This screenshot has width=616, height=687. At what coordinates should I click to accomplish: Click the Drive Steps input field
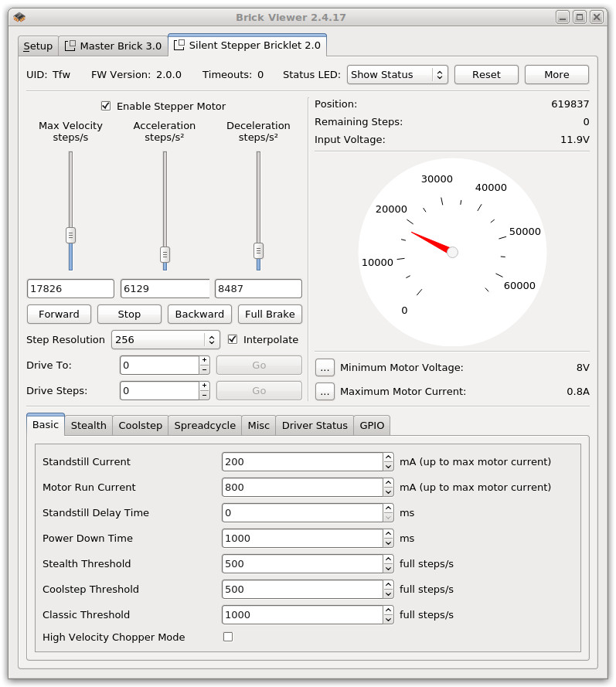160,390
